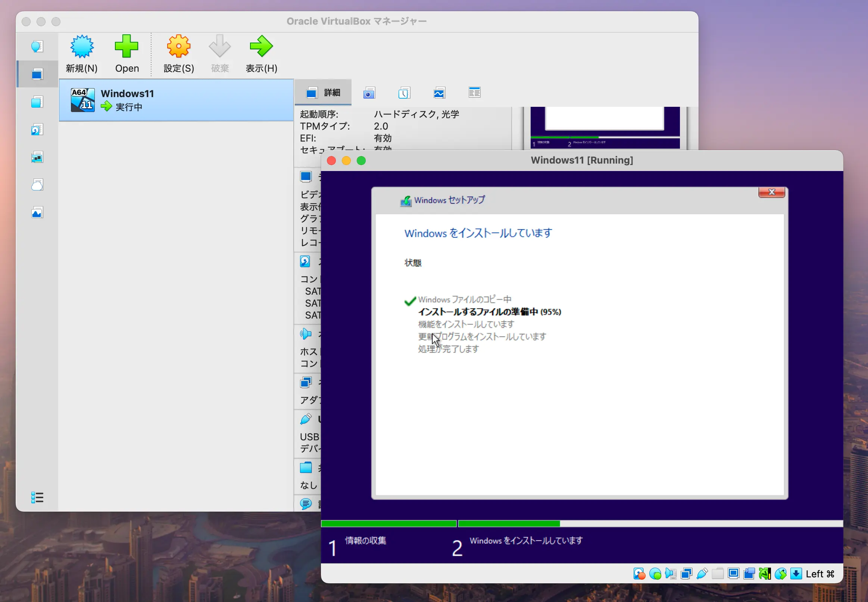
Task: Click the 新規(N) new VM icon
Action: tap(82, 47)
